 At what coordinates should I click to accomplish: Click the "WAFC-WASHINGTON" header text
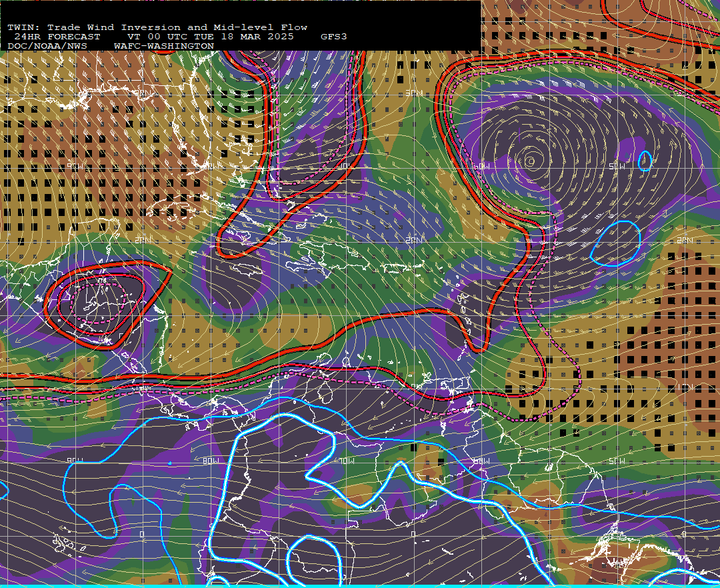point(164,47)
